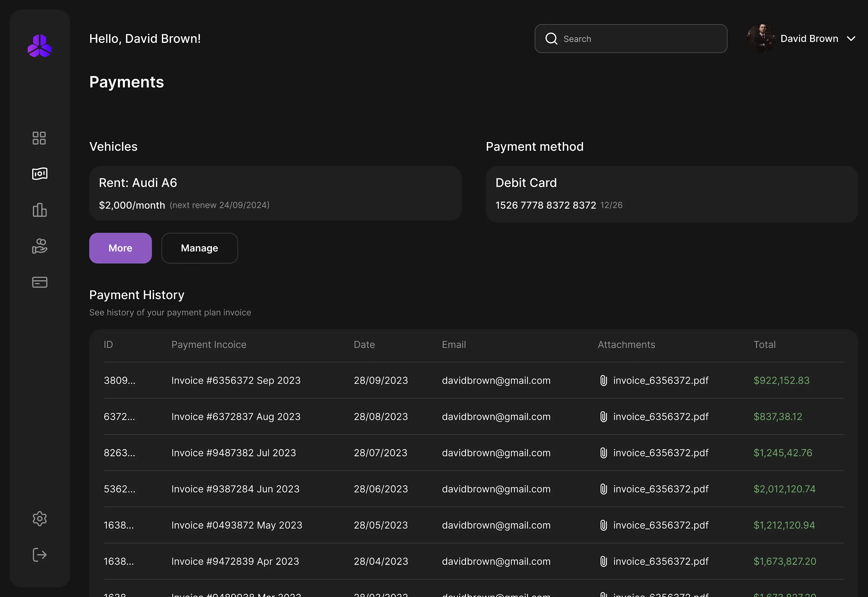The height and width of the screenshot is (597, 868).
Task: Click the search magnifier icon
Action: (551, 38)
